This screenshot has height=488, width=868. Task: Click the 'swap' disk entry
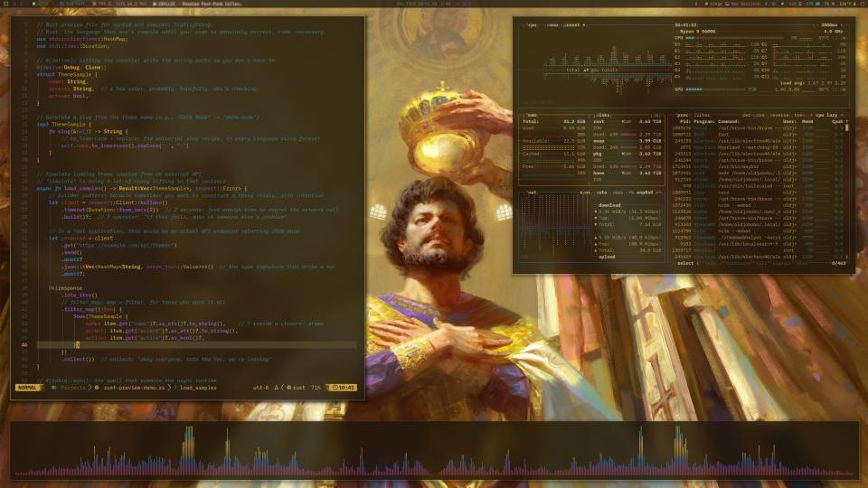point(599,141)
